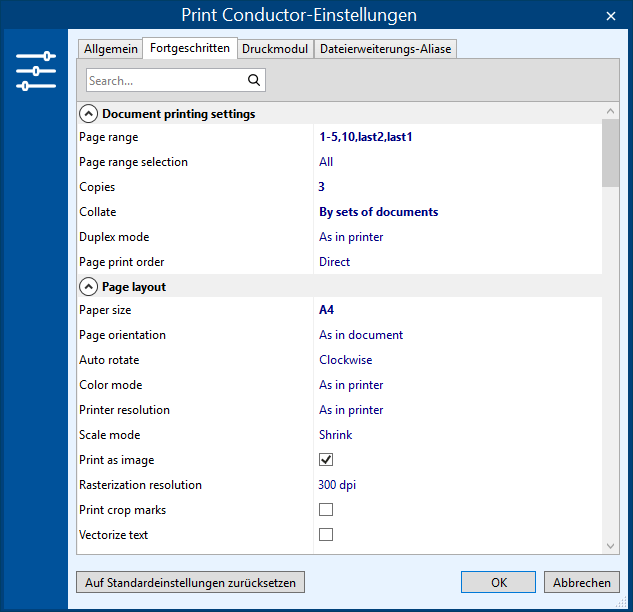
Task: Open Rasterization resolution value 300 dpi
Action: (337, 485)
